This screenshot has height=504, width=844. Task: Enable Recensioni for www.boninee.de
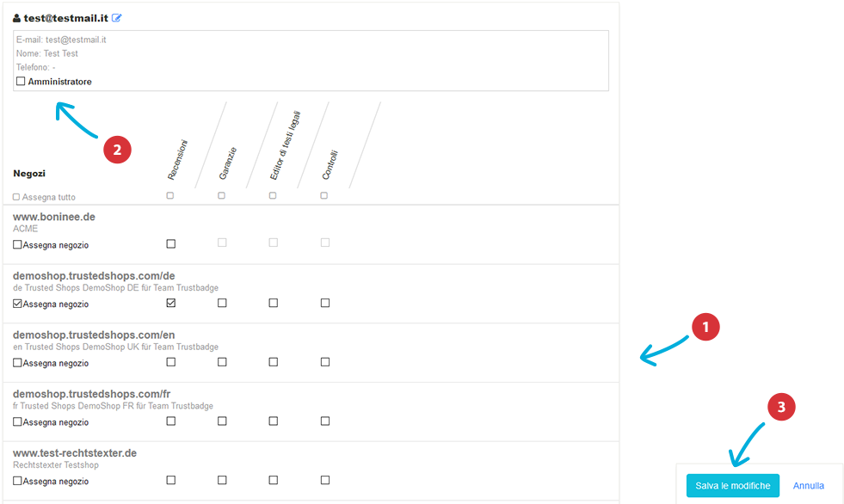[x=171, y=243]
